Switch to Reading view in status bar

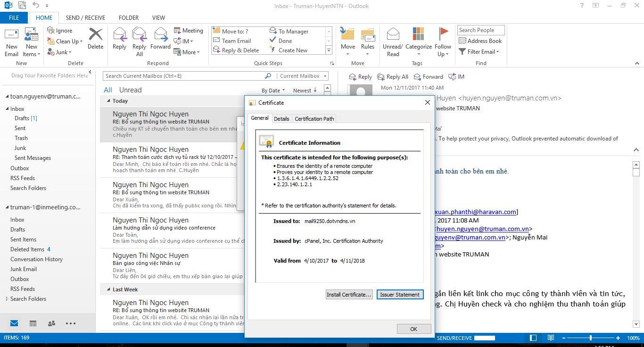[551, 338]
